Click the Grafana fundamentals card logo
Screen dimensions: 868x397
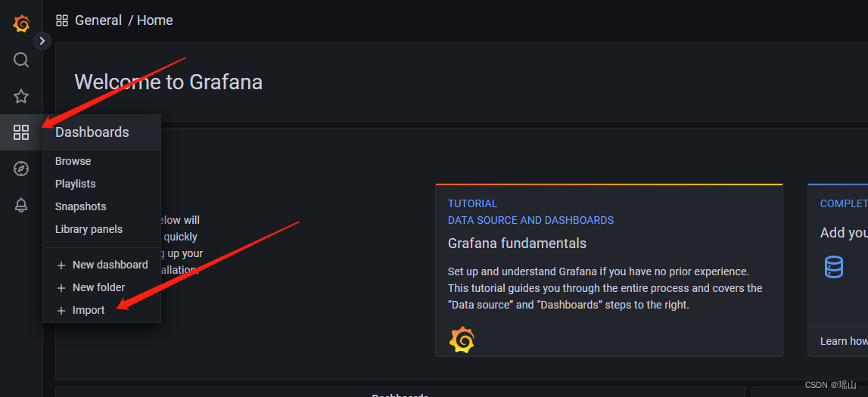462,339
